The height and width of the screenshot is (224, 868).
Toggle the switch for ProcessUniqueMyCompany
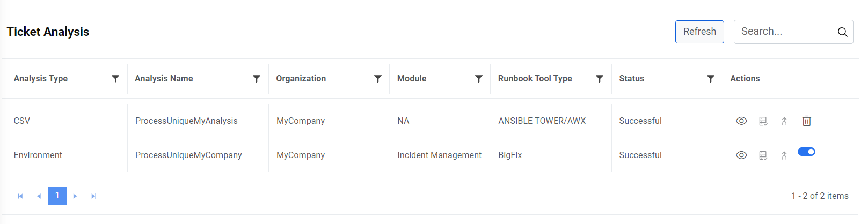[806, 152]
